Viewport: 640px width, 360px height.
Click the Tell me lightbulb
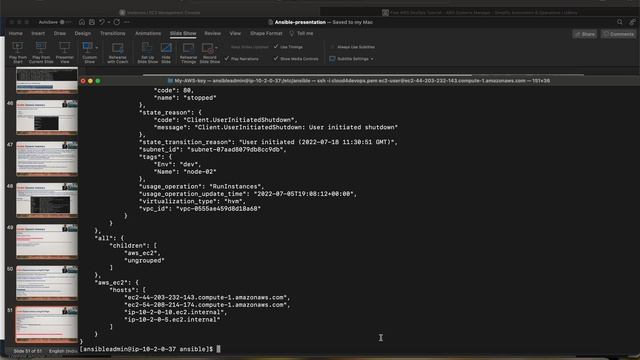coord(291,33)
